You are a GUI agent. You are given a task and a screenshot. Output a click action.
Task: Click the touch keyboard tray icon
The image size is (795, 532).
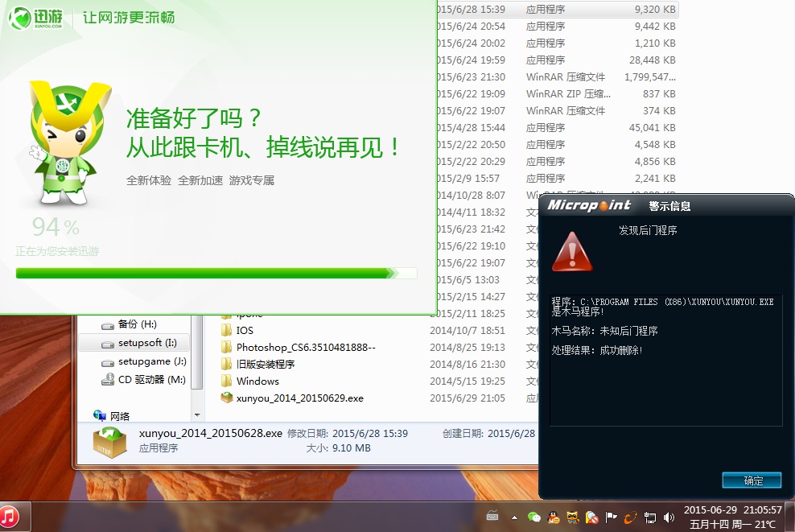[492, 517]
